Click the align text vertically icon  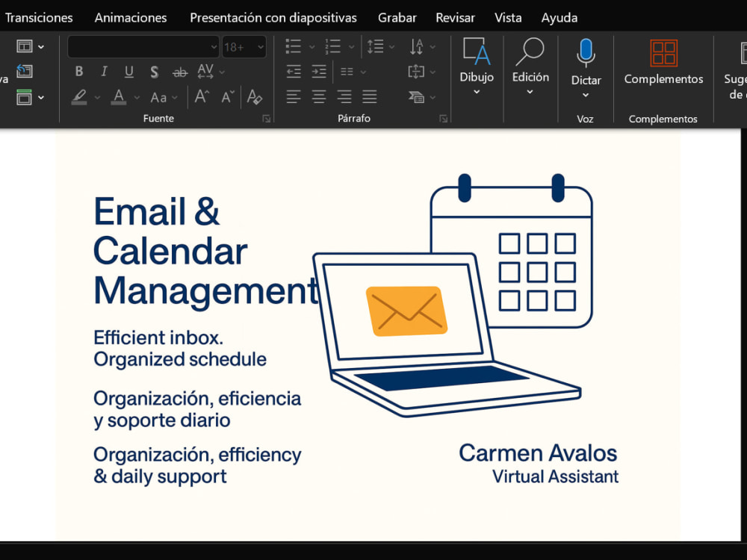point(416,72)
